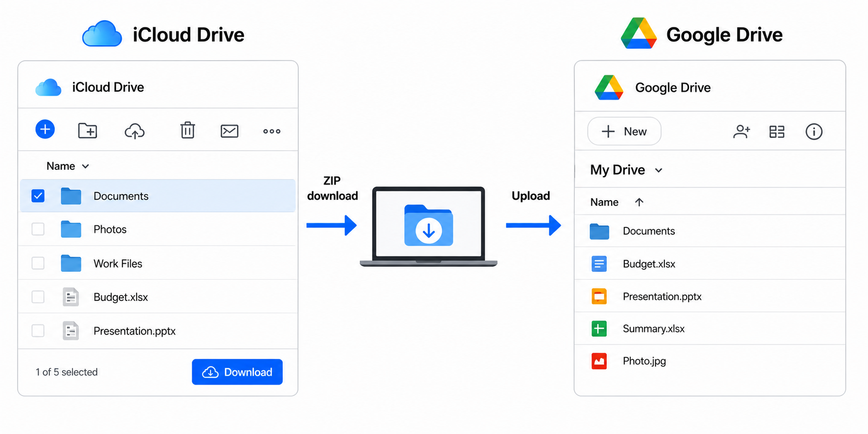This screenshot has height=434, width=868.
Task: Click the email envelope icon in iCloud toolbar
Action: click(x=229, y=131)
